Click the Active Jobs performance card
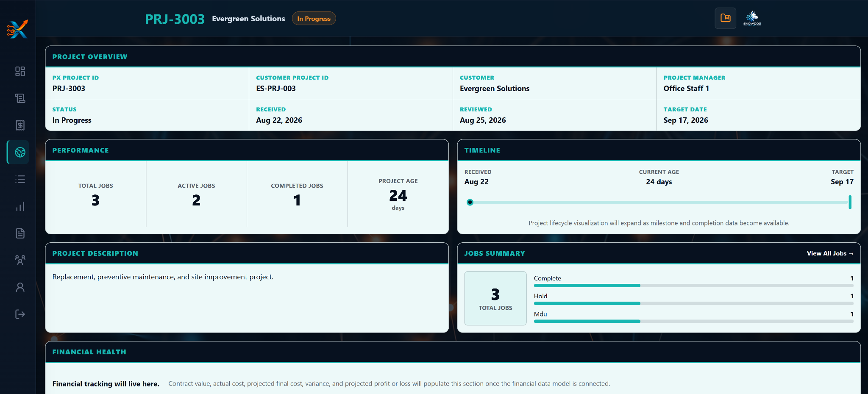The width and height of the screenshot is (868, 394). pos(196,194)
